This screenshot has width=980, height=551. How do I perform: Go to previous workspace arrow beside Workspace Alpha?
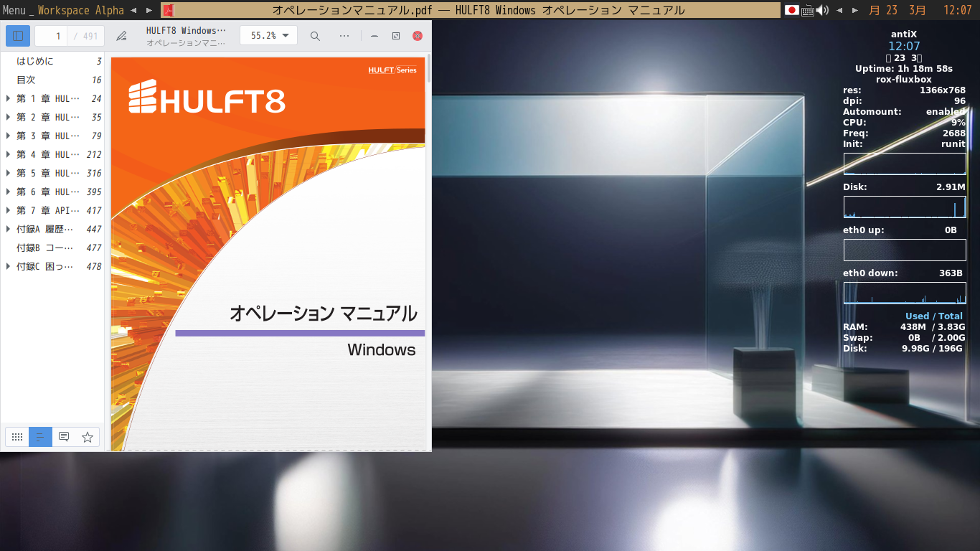coord(133,10)
